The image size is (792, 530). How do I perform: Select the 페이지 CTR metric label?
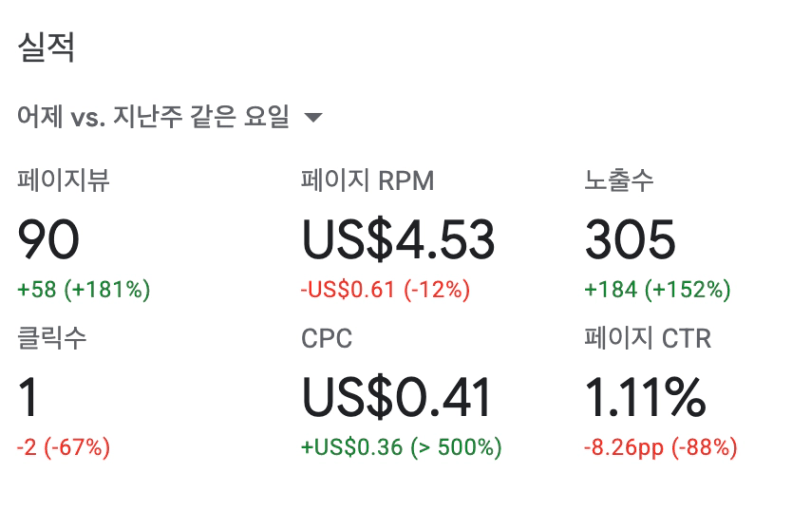648,339
